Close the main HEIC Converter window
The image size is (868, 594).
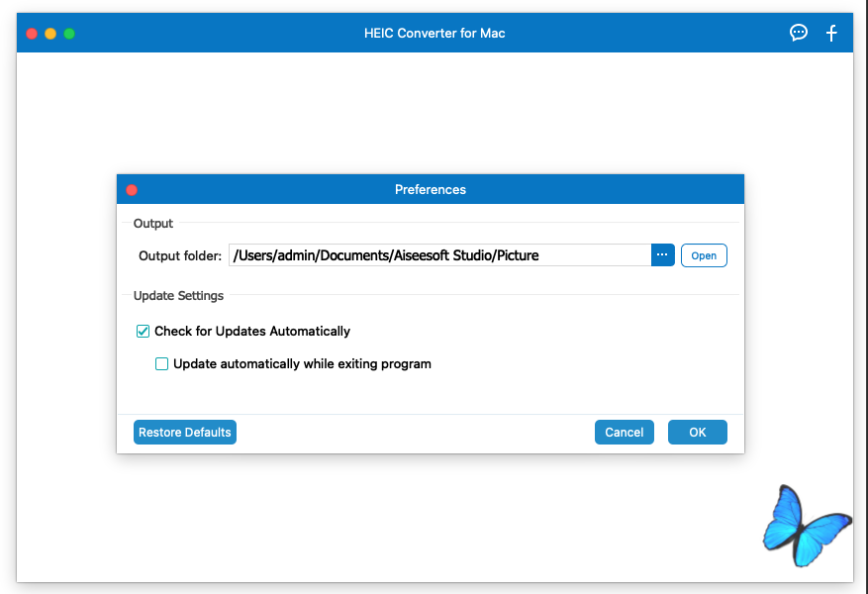pyautogui.click(x=32, y=34)
